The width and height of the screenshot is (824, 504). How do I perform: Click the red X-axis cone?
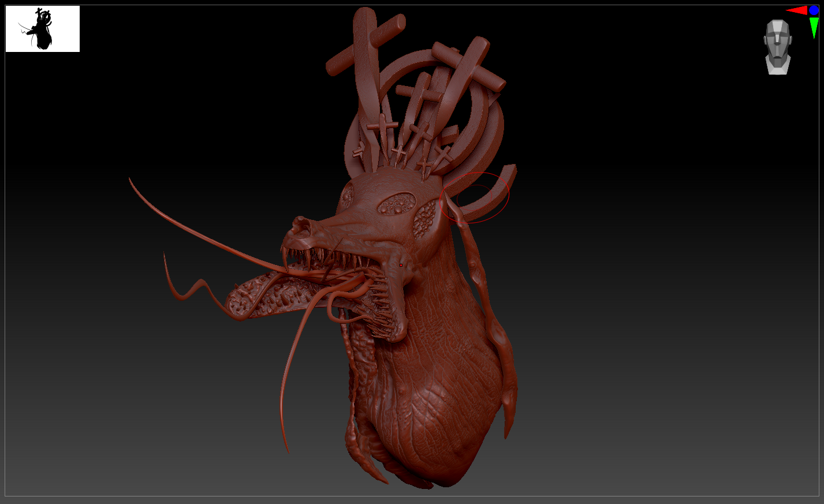pyautogui.click(x=796, y=10)
